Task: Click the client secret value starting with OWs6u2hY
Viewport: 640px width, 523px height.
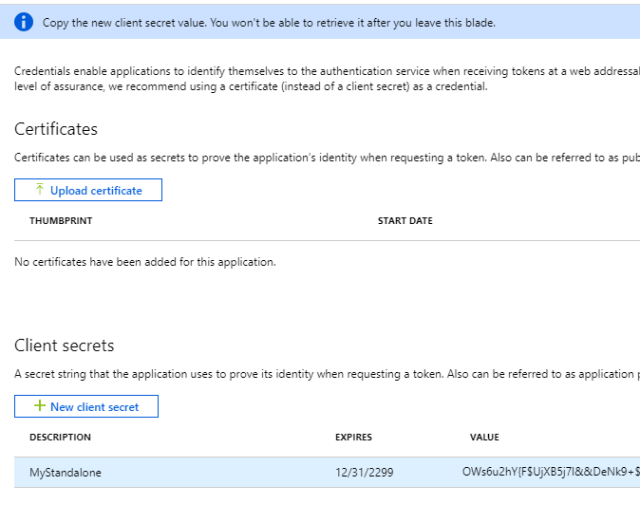Action: [x=550, y=472]
